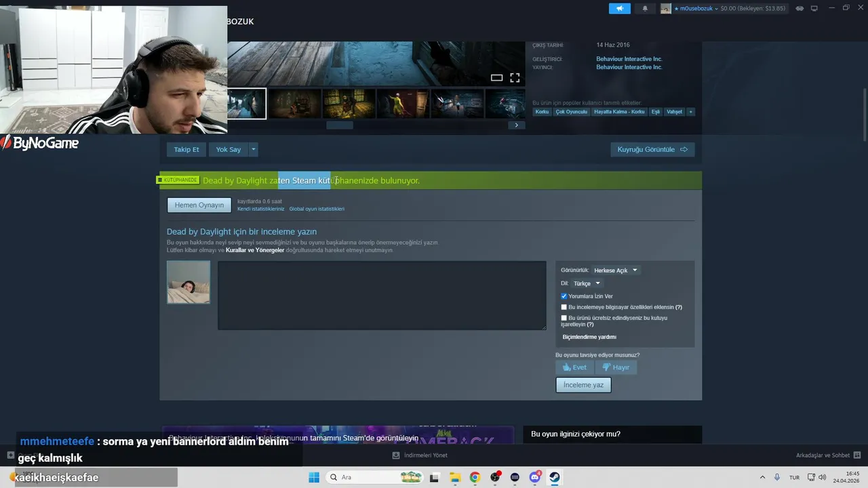The width and height of the screenshot is (868, 488).
Task: Select the fifth screenshot thumbnail
Action: click(457, 104)
